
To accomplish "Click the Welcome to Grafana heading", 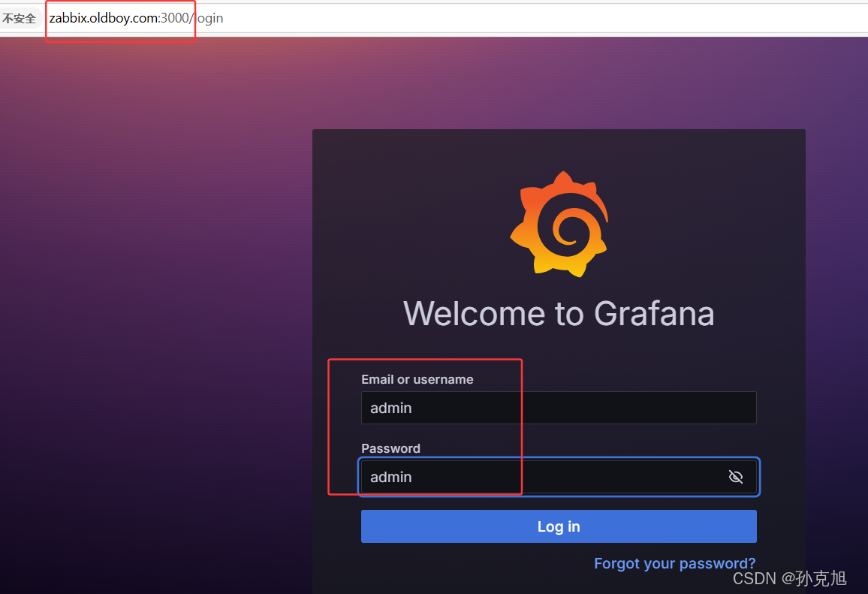I will click(x=559, y=313).
